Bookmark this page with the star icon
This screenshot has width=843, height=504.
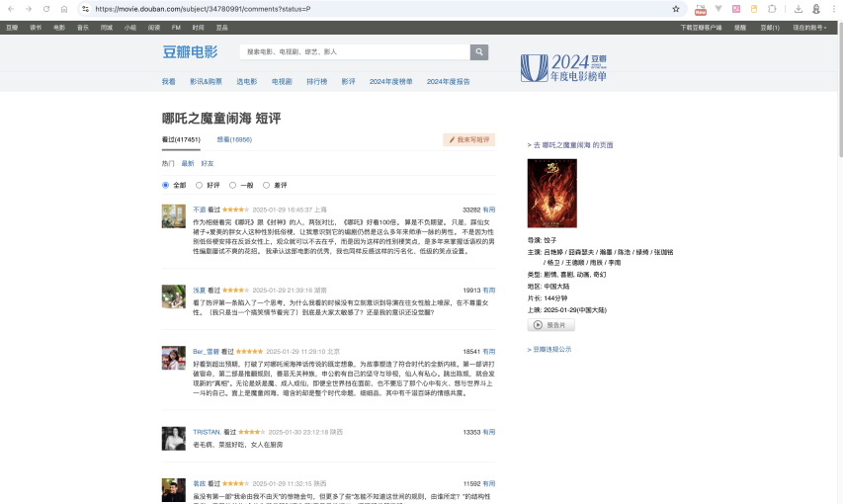(676, 9)
